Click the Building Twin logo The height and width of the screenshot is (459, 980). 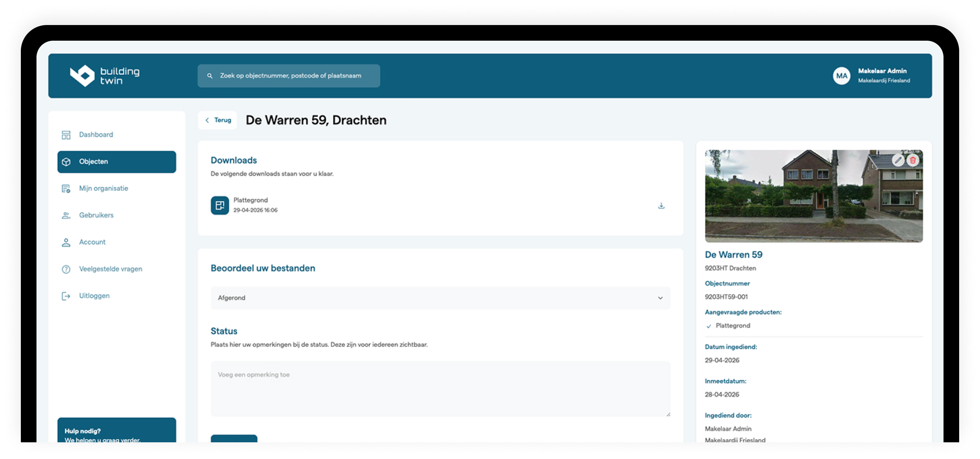tap(105, 76)
